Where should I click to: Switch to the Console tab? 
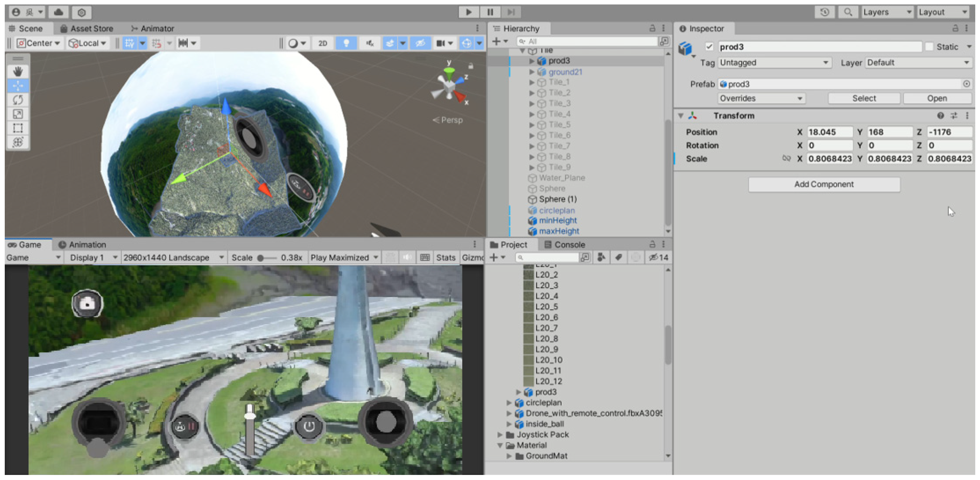coord(565,245)
